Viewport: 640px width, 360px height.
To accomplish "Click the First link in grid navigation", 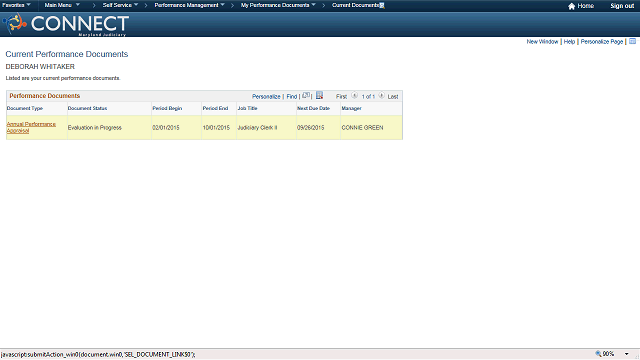I will 341,97.
